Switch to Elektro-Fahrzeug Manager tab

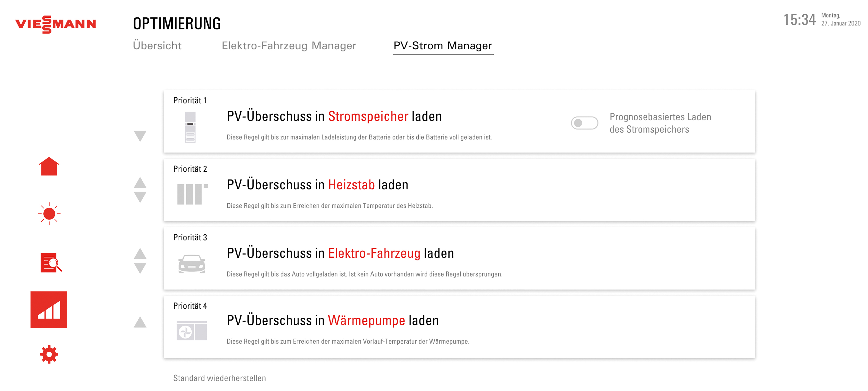(289, 46)
